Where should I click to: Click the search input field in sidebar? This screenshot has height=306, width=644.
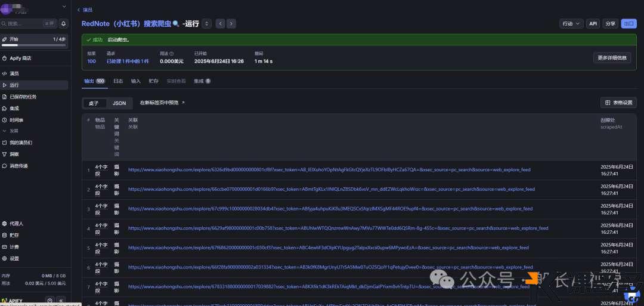(x=24, y=23)
